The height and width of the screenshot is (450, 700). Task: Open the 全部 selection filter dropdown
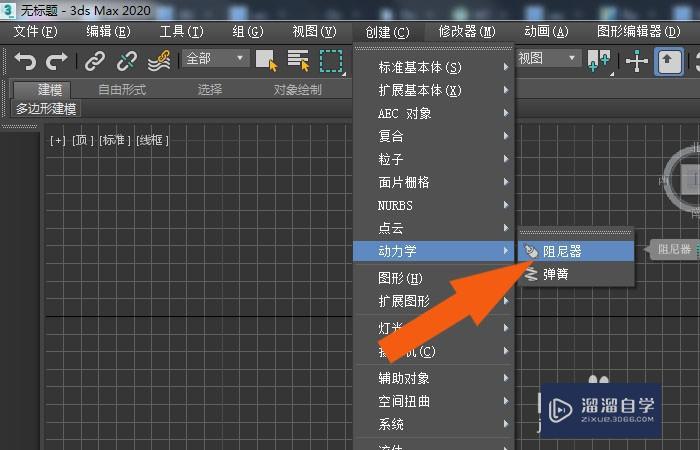pyautogui.click(x=215, y=58)
